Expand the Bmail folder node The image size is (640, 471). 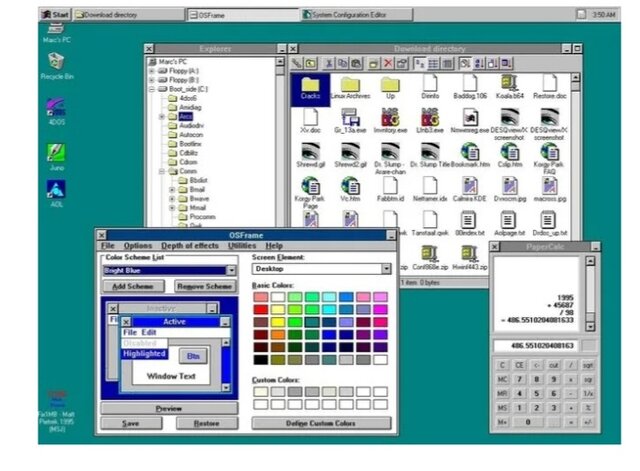pos(172,190)
